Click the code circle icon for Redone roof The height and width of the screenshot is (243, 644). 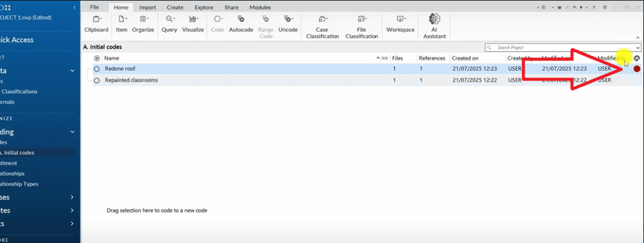pos(97,69)
